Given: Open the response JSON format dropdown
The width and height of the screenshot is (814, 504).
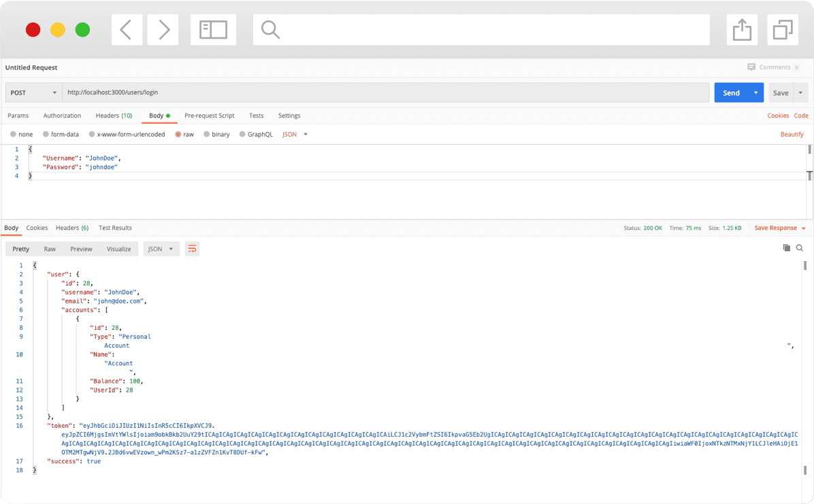Looking at the screenshot, I should point(161,249).
